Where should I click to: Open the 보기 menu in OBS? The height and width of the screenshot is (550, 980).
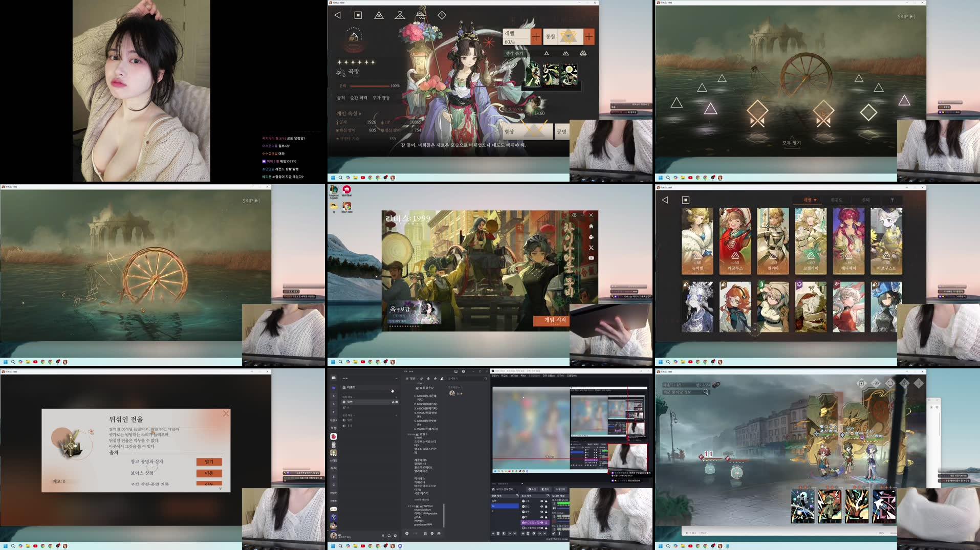pyautogui.click(x=514, y=376)
